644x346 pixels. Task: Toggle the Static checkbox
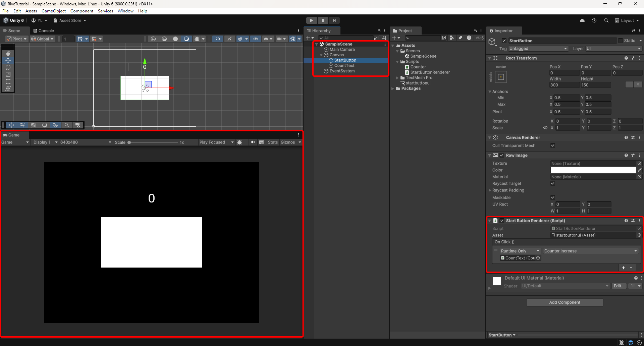coord(621,41)
